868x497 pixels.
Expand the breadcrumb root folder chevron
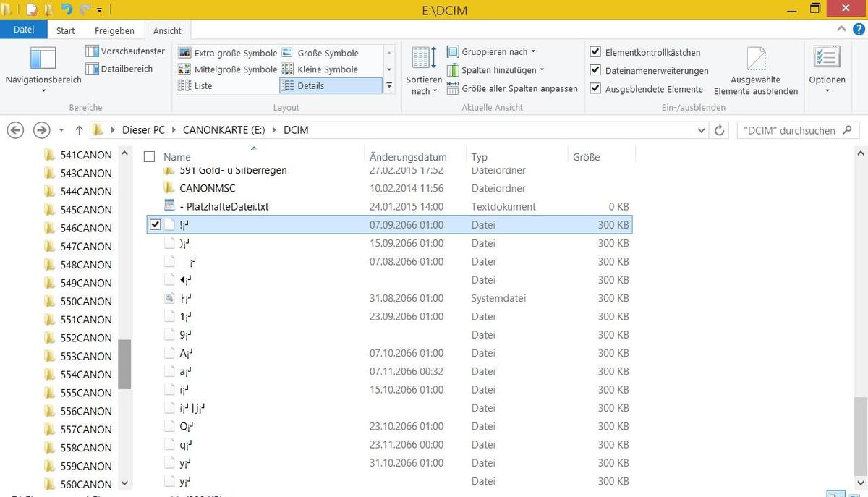pyautogui.click(x=114, y=131)
